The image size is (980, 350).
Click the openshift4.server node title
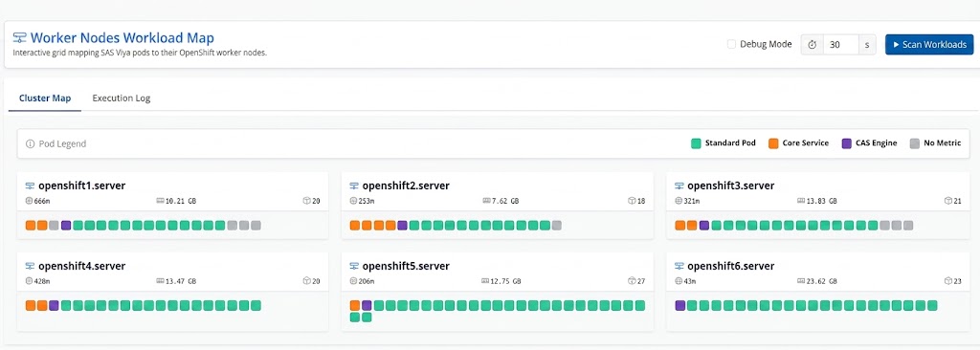coord(82,266)
